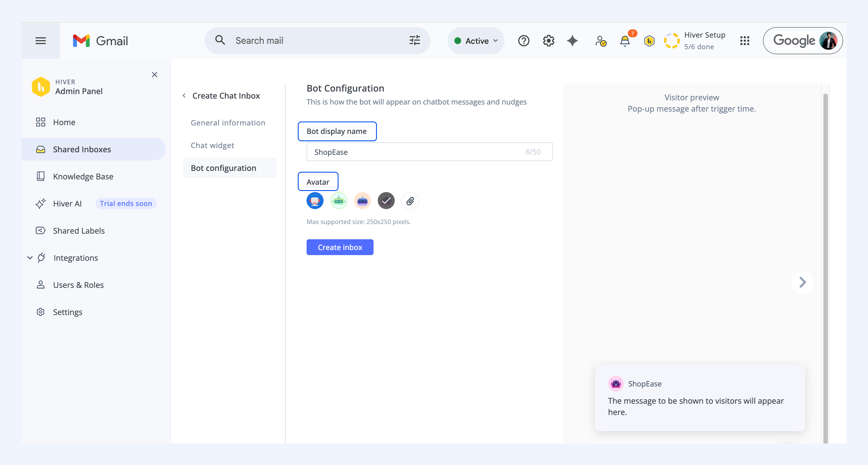The width and height of the screenshot is (868, 465).
Task: Go back from Create Chat Inbox
Action: coord(184,96)
